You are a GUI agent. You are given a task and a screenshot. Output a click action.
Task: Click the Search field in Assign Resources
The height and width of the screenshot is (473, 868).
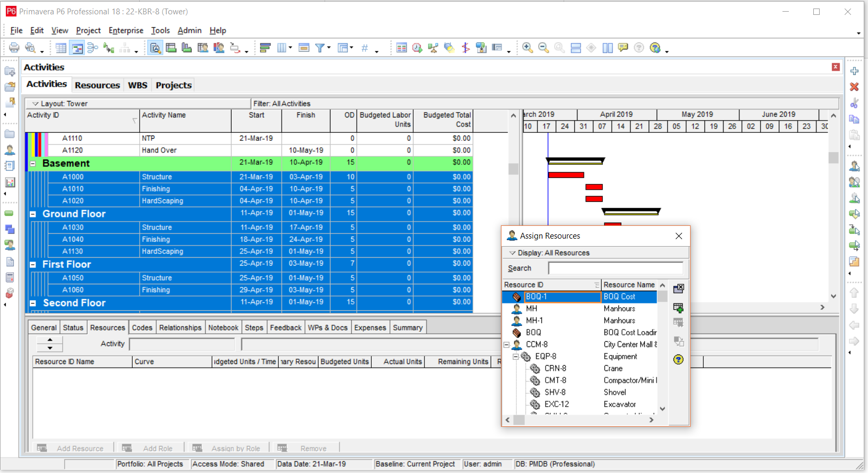[x=616, y=268]
